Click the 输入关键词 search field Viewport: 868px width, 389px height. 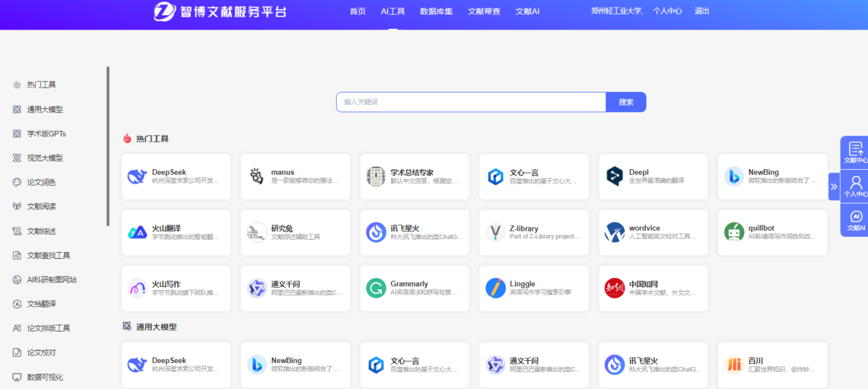[470, 102]
